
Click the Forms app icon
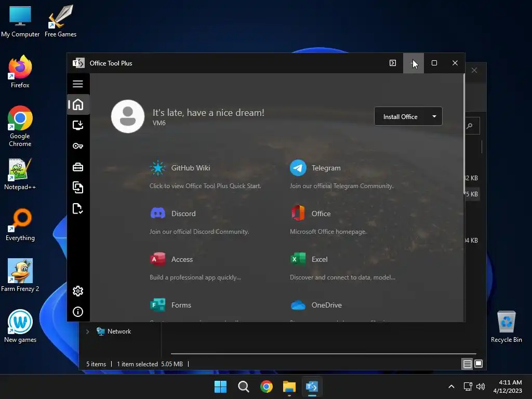pos(158,304)
